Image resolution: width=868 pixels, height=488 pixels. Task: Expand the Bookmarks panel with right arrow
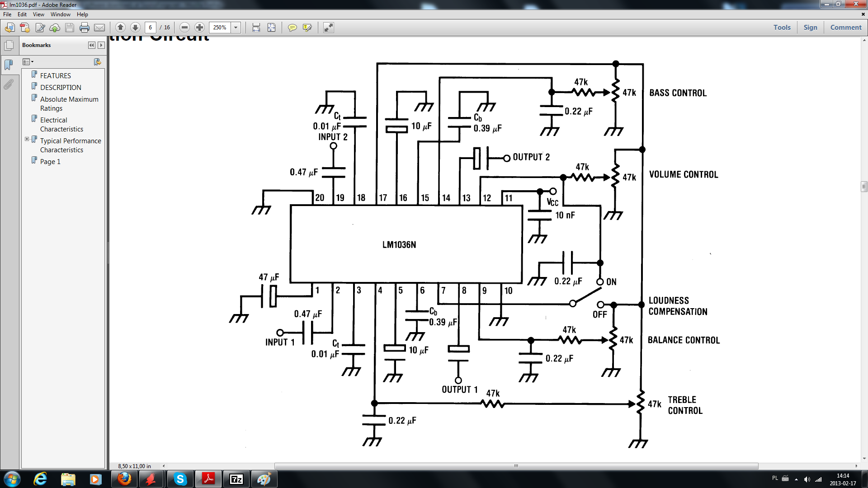coord(101,45)
